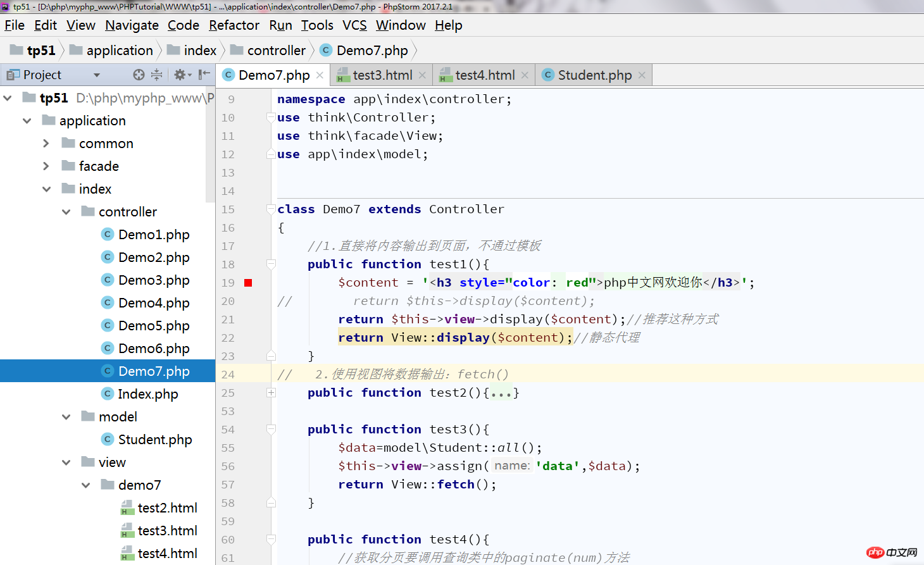Click the scroll-from-source target icon

[x=139, y=75]
